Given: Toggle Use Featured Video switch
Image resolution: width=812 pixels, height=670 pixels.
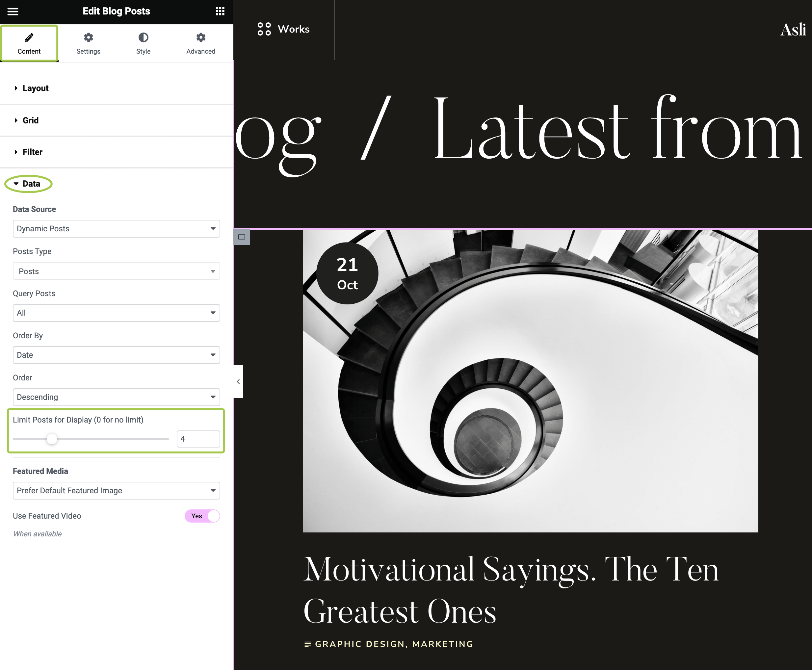Looking at the screenshot, I should click(202, 516).
